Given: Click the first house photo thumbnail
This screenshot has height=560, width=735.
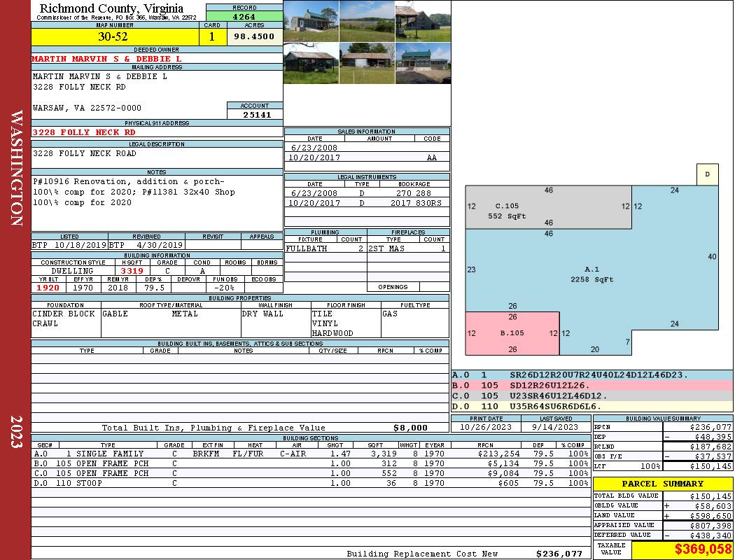Looking at the screenshot, I should coord(311,21).
